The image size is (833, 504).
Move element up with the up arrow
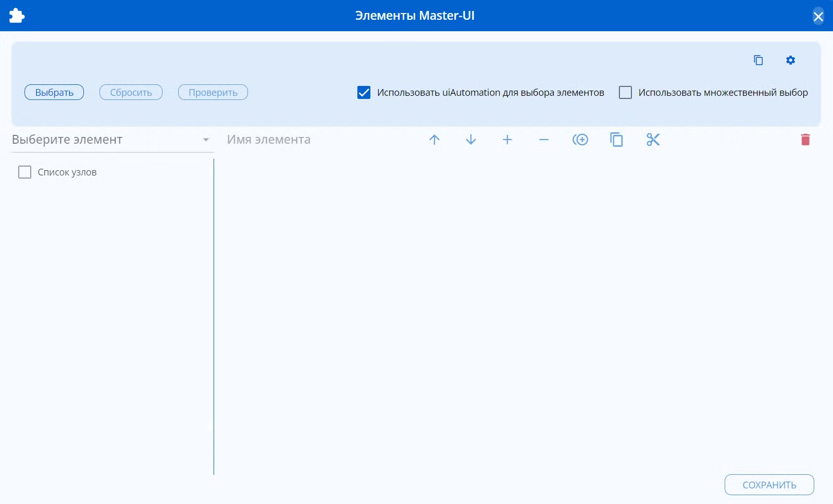pyautogui.click(x=434, y=140)
